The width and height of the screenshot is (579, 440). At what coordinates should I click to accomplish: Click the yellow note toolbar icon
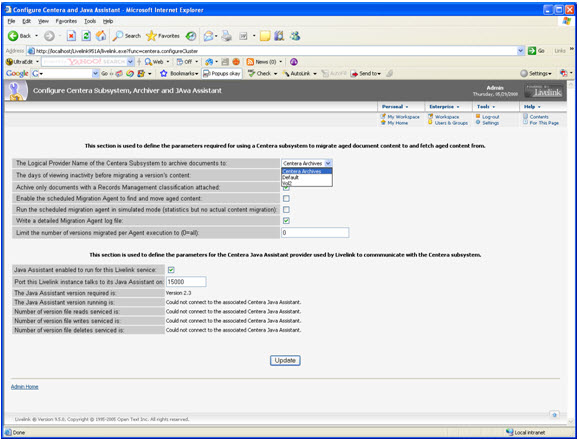(265, 36)
